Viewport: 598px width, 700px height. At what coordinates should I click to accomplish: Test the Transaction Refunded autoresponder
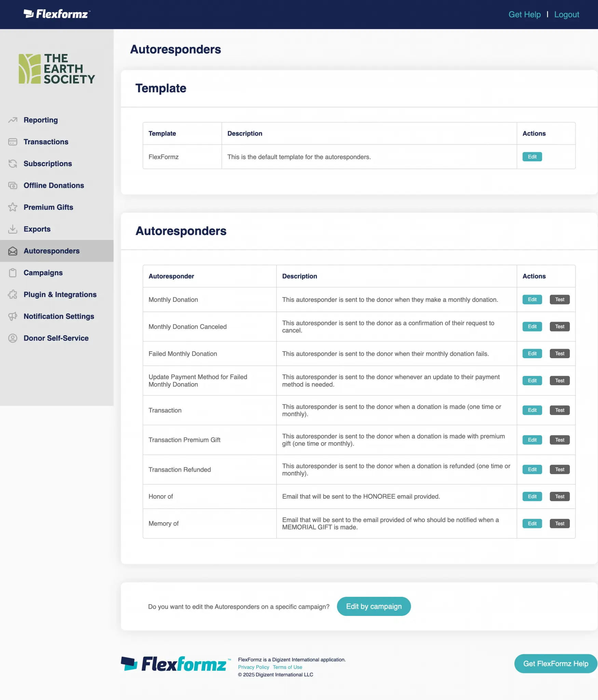(559, 469)
